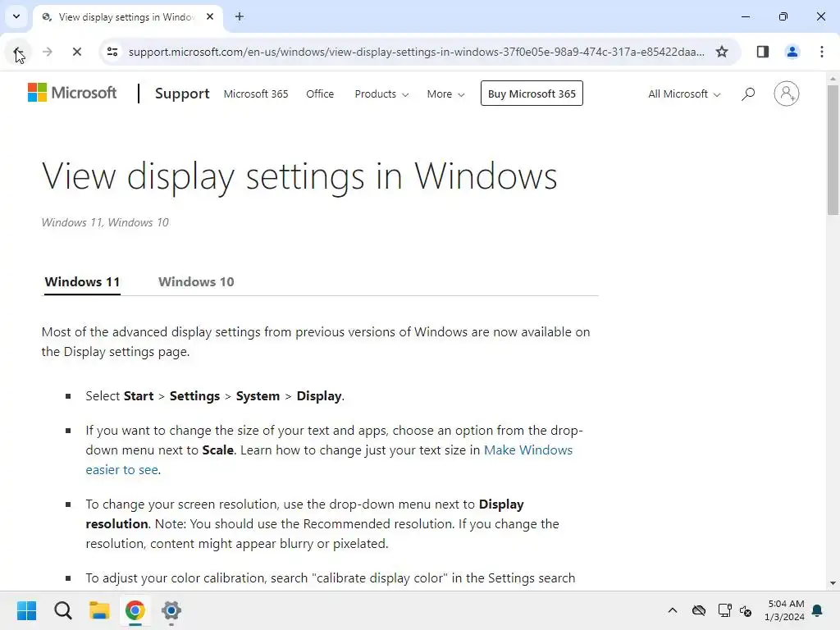Expand All Microsoft dropdown
This screenshot has height=630, width=840.
pos(684,94)
